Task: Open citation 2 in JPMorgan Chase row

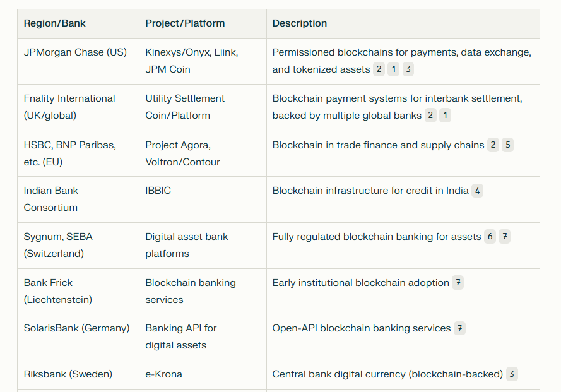Action: pos(379,69)
